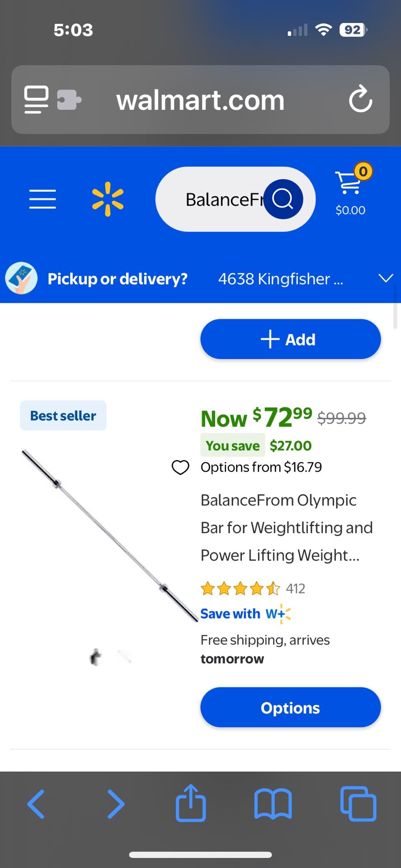Open the page reader view icon

(36, 99)
